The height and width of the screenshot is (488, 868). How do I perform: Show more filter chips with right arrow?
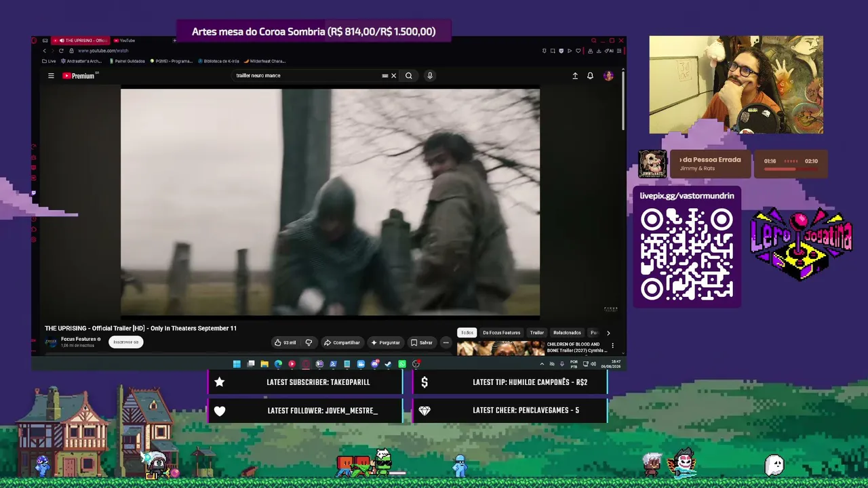tap(608, 333)
